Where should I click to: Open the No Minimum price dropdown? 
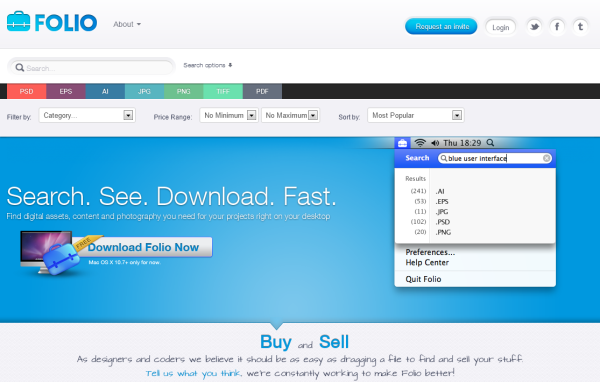pyautogui.click(x=229, y=115)
